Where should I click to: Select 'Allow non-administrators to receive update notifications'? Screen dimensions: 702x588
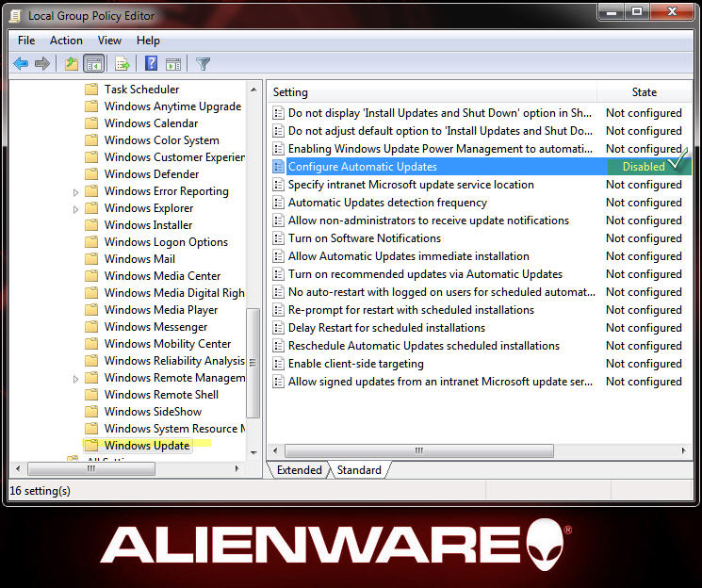[429, 220]
